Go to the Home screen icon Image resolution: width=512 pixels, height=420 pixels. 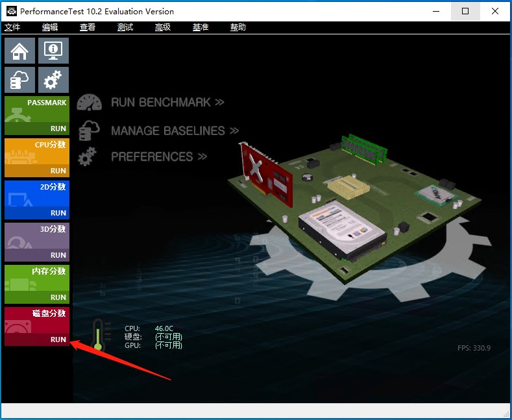pos(19,51)
